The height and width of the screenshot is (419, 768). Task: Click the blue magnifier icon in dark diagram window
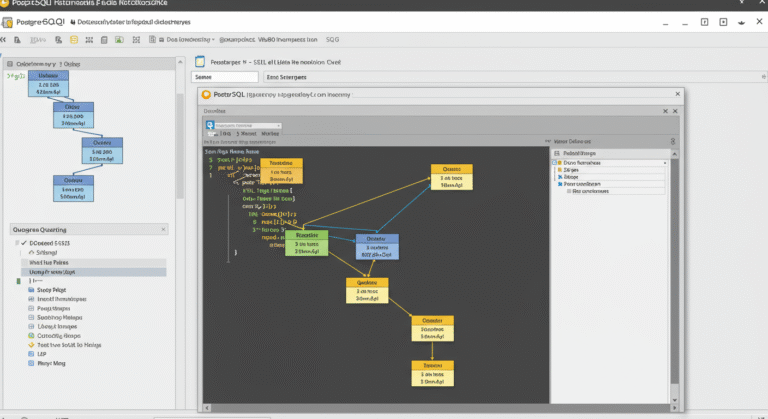tap(211, 125)
